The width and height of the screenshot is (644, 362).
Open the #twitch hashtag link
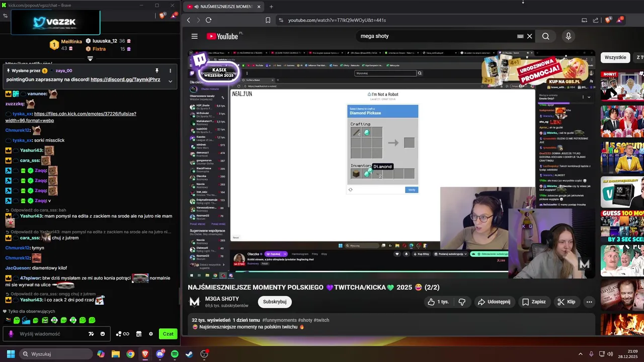pyautogui.click(x=321, y=320)
